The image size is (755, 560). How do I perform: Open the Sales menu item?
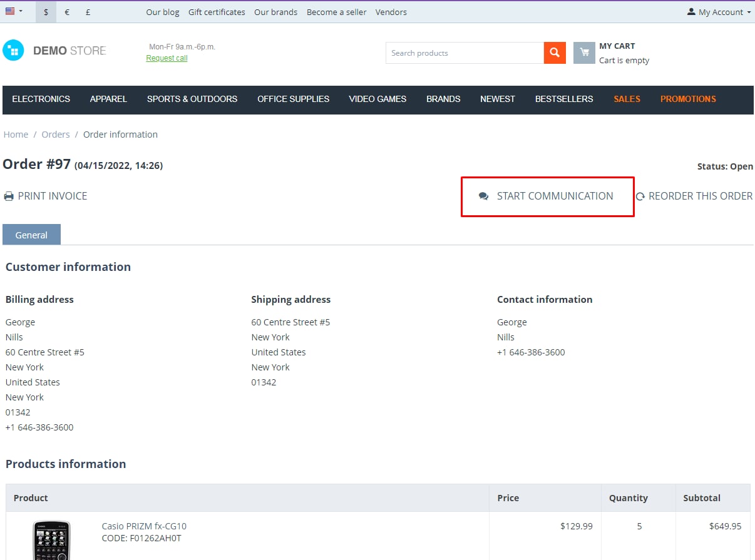[627, 99]
